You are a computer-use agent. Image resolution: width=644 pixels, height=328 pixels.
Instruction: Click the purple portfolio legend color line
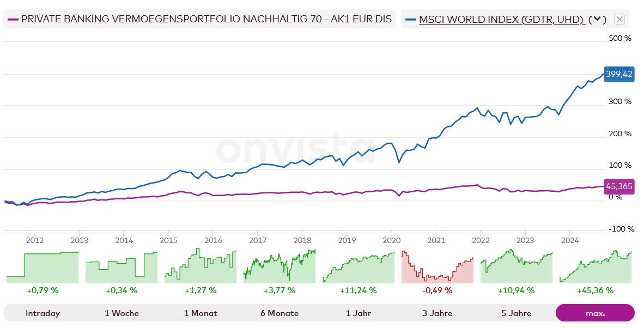pos(13,19)
